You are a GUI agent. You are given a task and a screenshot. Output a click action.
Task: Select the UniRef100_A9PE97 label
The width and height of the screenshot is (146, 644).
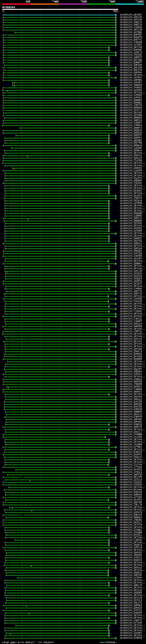click(131, 57)
